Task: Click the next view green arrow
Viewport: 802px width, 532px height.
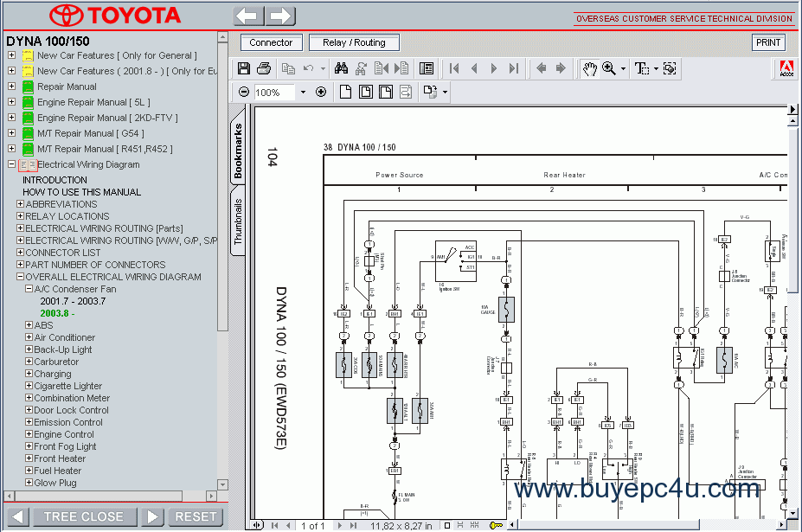Action: coord(561,68)
